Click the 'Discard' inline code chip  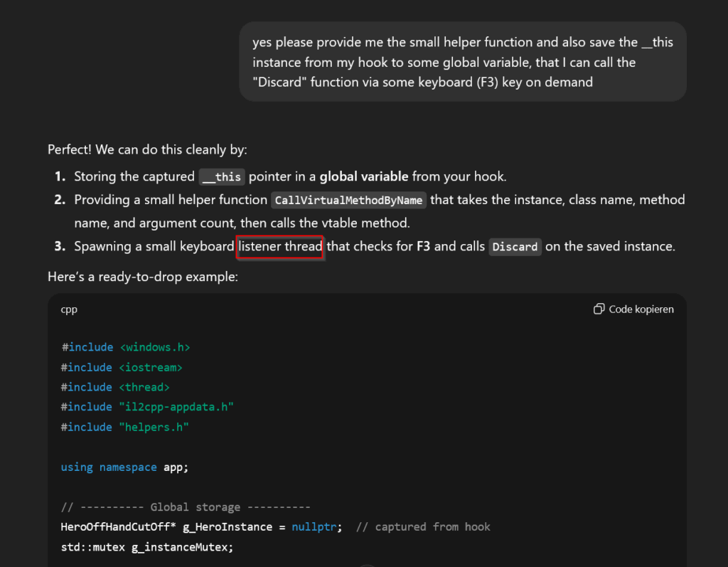click(x=515, y=248)
